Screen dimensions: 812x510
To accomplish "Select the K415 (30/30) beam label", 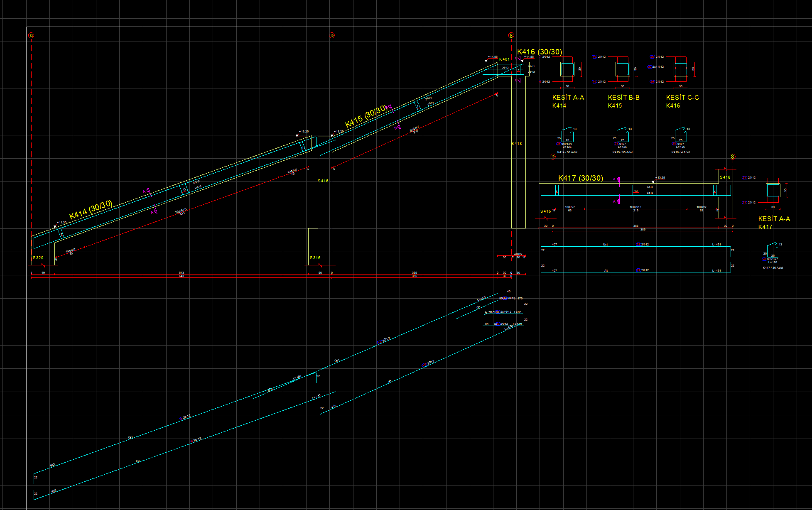I will click(x=366, y=117).
